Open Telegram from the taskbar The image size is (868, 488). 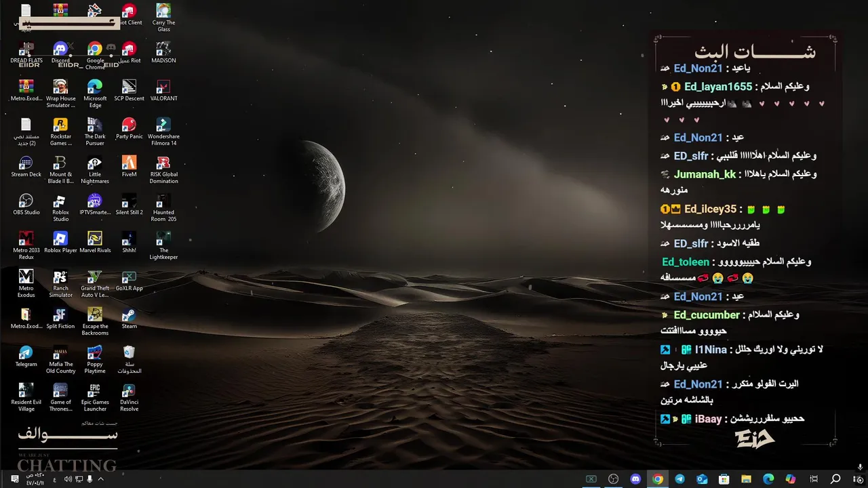pyautogui.click(x=679, y=479)
